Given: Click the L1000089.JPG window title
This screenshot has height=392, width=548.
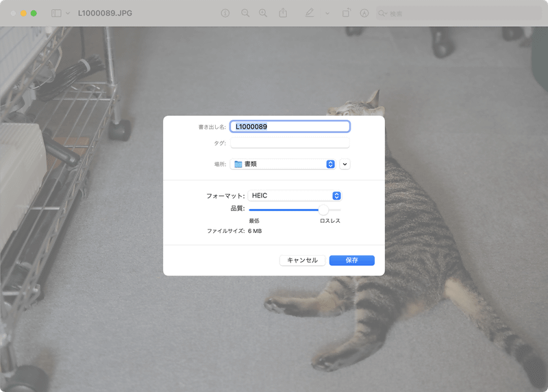Looking at the screenshot, I should [x=105, y=13].
